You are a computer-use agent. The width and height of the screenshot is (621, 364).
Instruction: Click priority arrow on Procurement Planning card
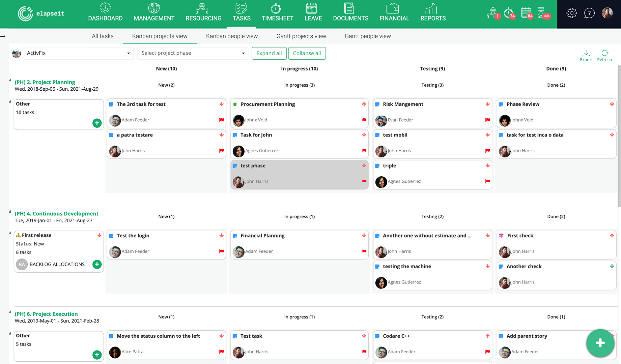364,104
